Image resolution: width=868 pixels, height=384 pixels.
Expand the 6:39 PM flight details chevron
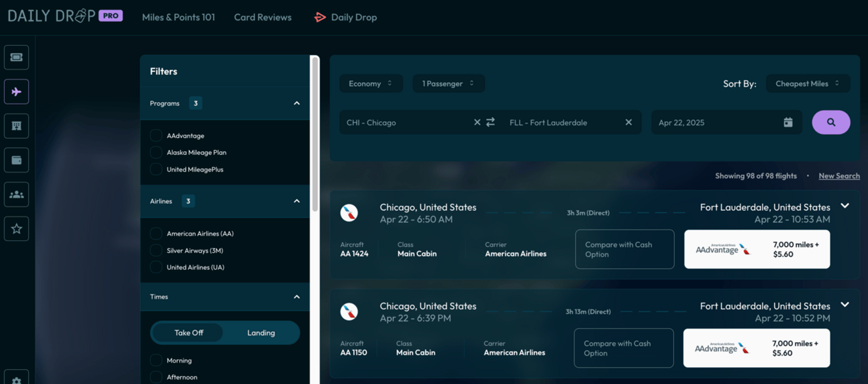pos(844,305)
